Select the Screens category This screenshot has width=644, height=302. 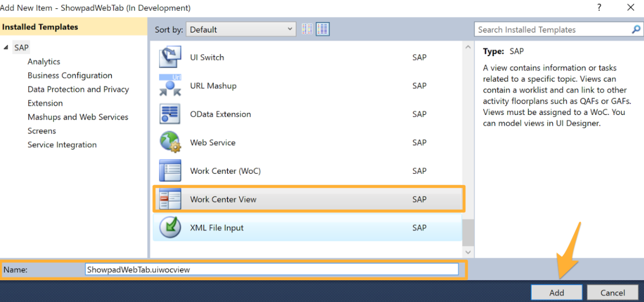click(x=42, y=131)
